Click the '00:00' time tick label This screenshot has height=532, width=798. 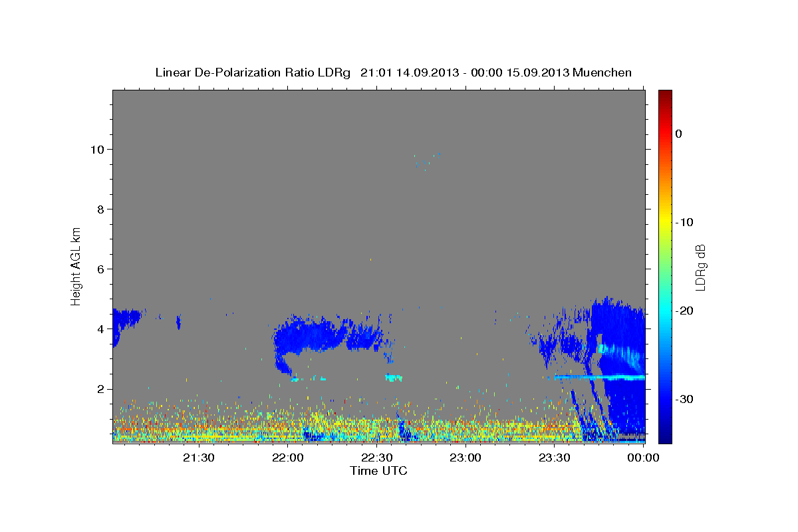pyautogui.click(x=643, y=458)
